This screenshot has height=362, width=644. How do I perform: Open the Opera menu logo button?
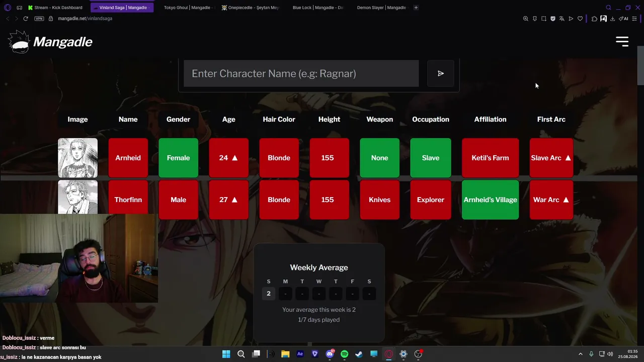[x=8, y=8]
